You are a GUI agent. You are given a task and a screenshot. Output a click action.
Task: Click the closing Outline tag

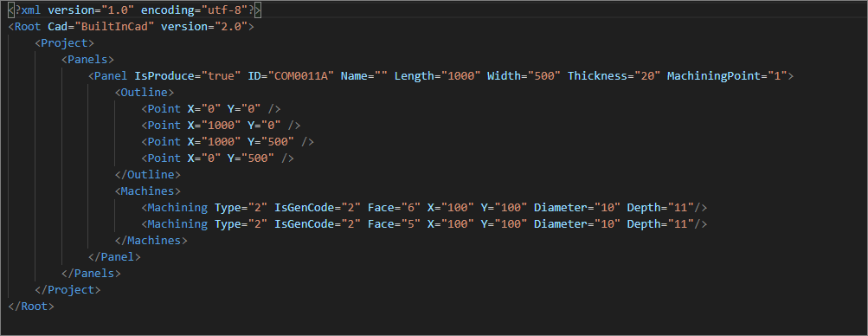[x=148, y=174]
